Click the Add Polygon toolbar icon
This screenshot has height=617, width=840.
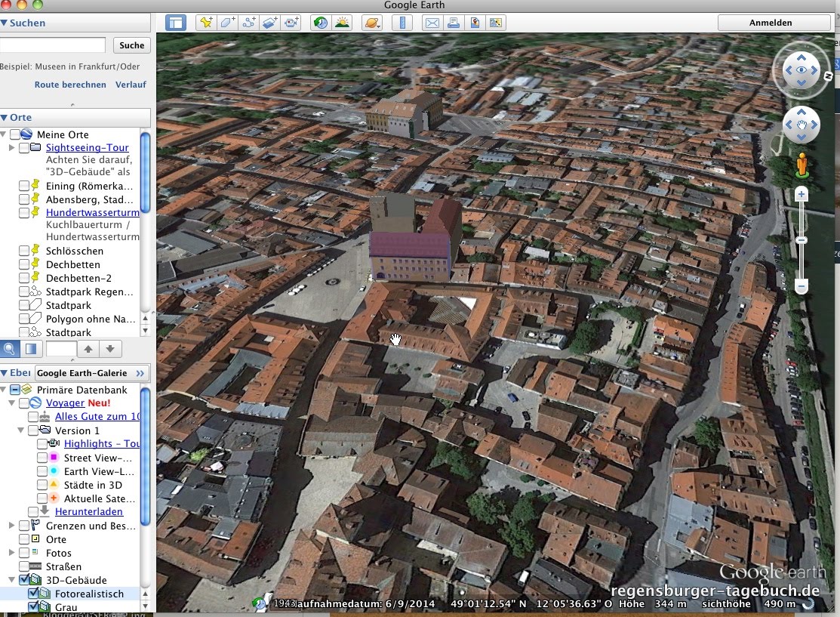[x=226, y=23]
